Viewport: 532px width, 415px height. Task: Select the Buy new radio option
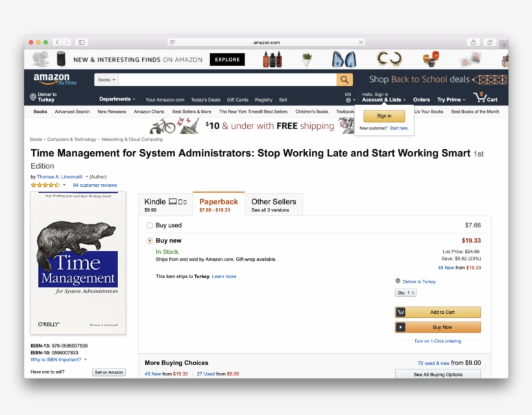pyautogui.click(x=150, y=241)
